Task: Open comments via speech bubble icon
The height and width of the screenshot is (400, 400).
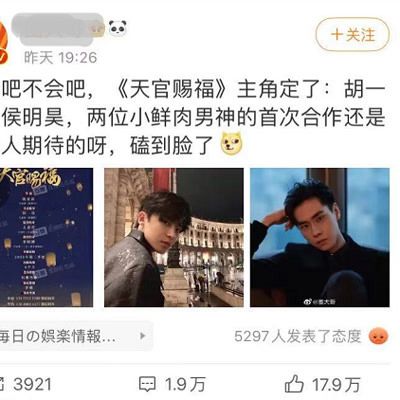Action: pyautogui.click(x=147, y=384)
